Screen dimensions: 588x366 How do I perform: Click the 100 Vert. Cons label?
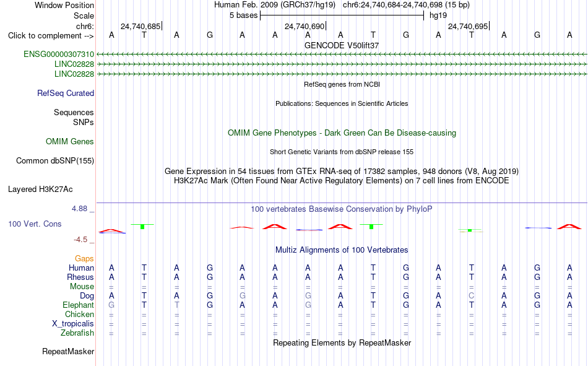pyautogui.click(x=35, y=224)
